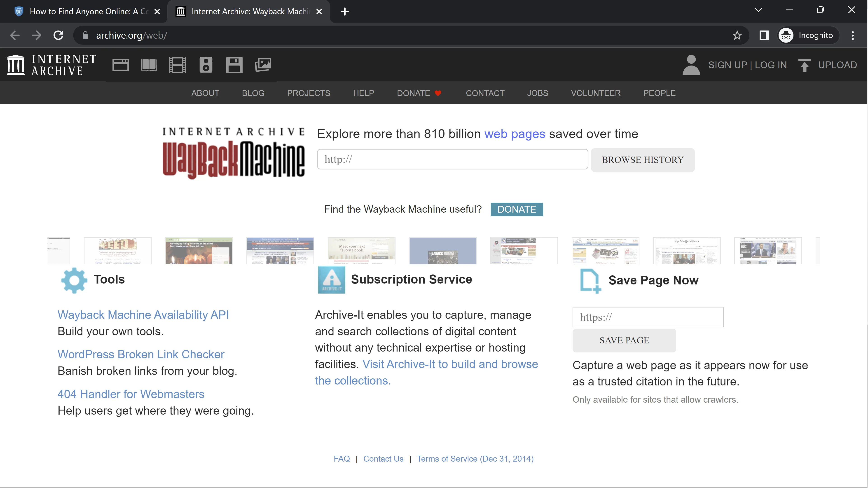Open the PROJECTS menu item
This screenshot has height=488, width=868.
click(x=308, y=93)
